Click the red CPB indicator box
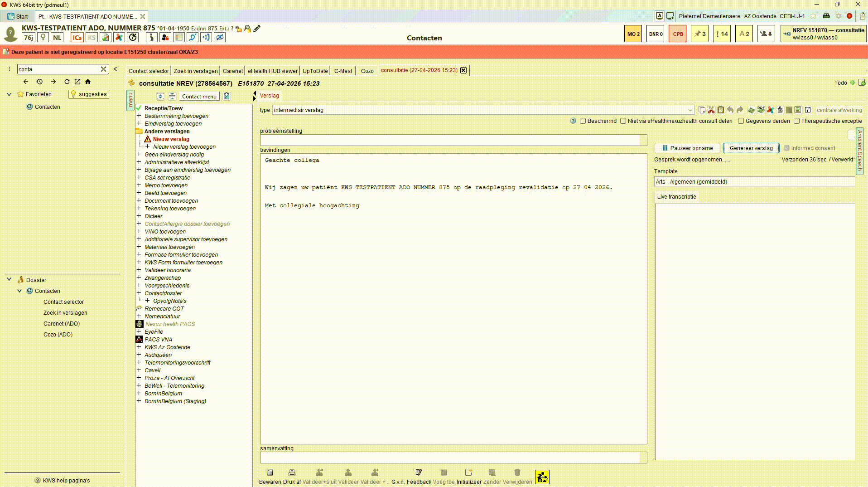This screenshot has height=487, width=868. pyautogui.click(x=678, y=34)
